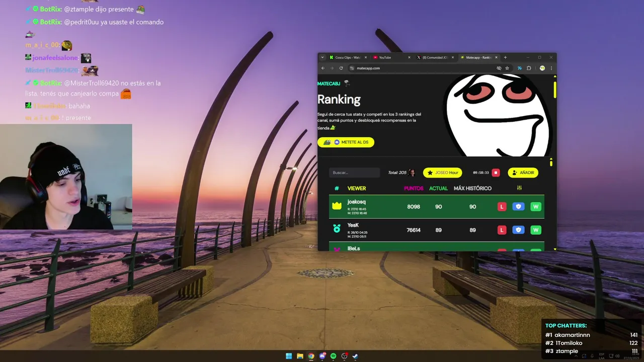Image resolution: width=644 pixels, height=362 pixels.
Task: Click the medal icon on YesK row
Action: (x=337, y=229)
